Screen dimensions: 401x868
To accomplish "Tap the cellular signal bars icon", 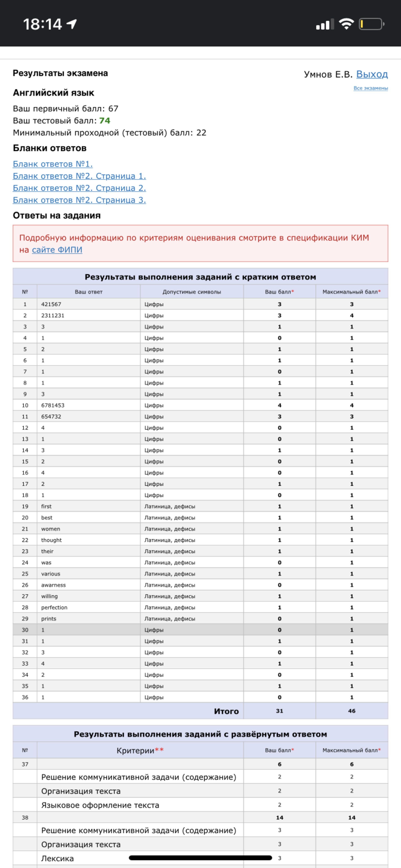I will 325,24.
